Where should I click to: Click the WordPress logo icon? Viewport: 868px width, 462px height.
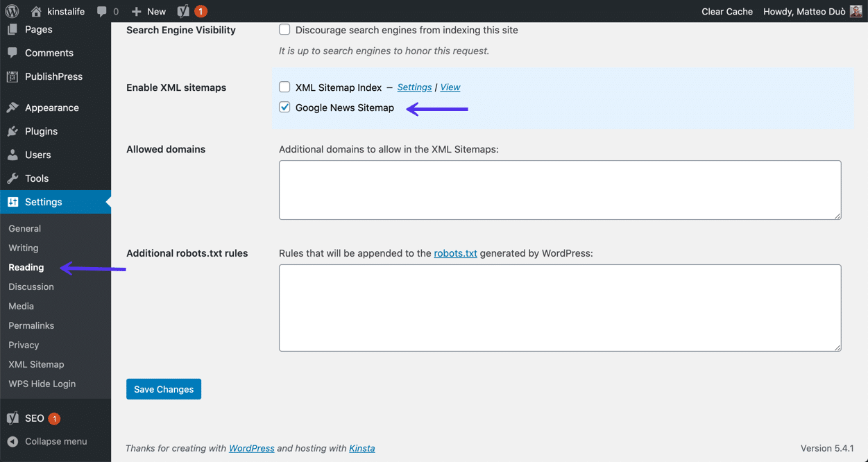[12, 11]
